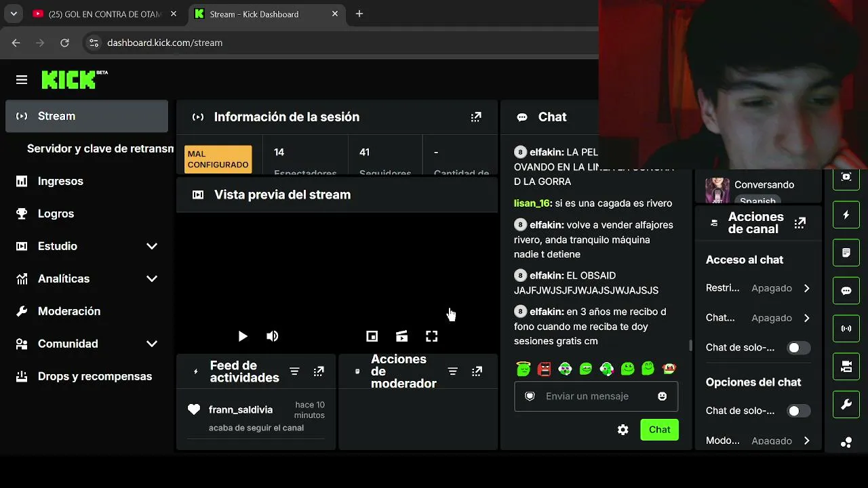Viewport: 868px width, 488px height.
Task: Click the Conversando category thumbnail
Action: [x=717, y=190]
